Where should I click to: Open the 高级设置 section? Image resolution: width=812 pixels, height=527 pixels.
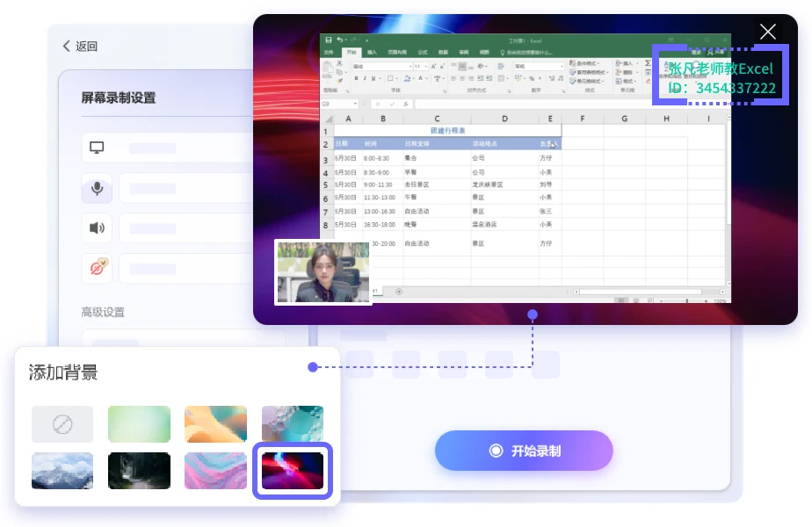pos(103,312)
